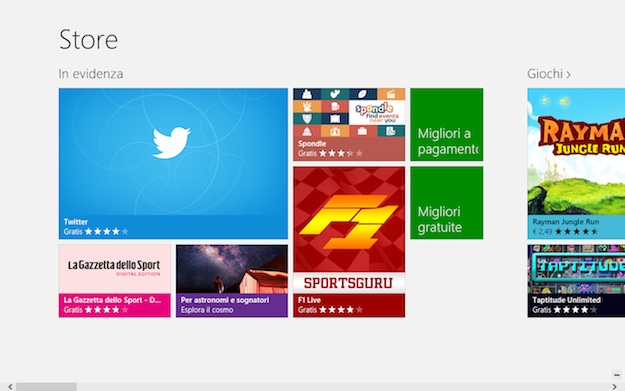The height and width of the screenshot is (391, 625).
Task: Click the Spondle star rating
Action: click(341, 153)
